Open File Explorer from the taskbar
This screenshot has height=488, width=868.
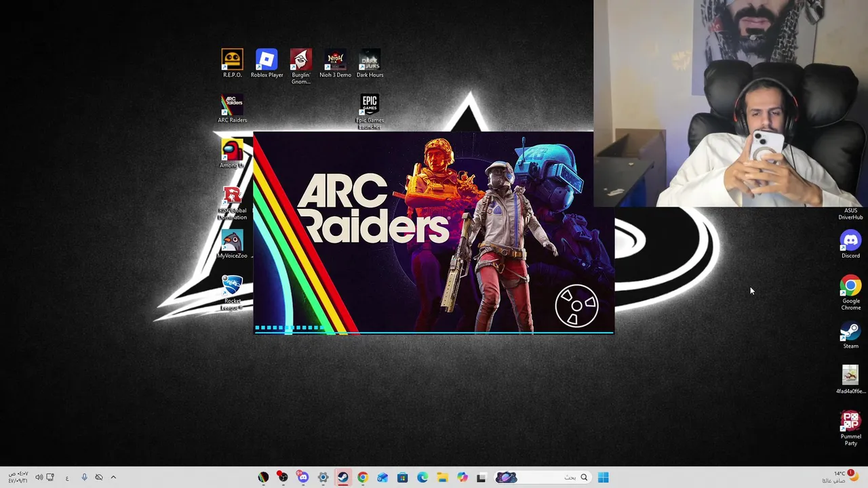pos(442,477)
